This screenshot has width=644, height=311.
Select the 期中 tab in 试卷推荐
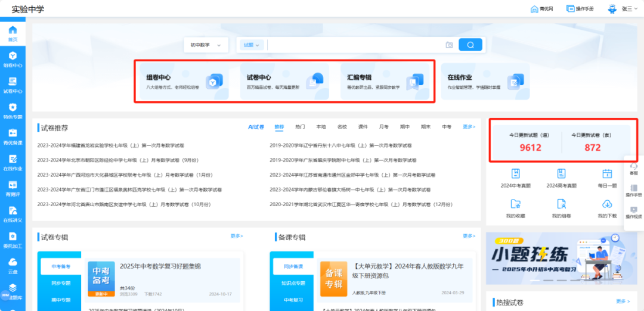pyautogui.click(x=405, y=127)
